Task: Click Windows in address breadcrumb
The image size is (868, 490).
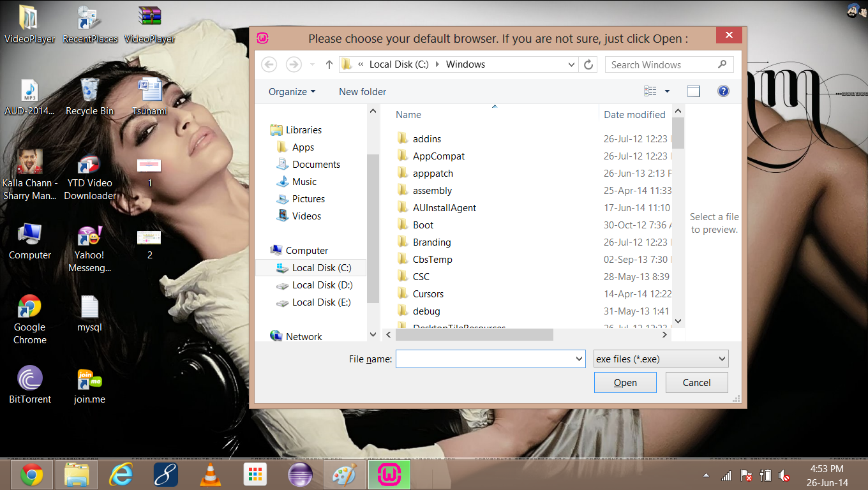Action: click(465, 64)
